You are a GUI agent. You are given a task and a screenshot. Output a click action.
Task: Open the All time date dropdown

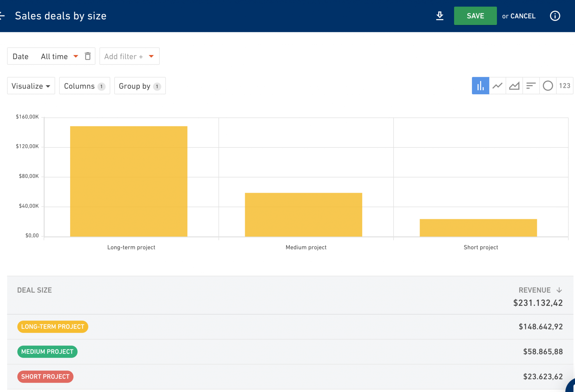59,56
